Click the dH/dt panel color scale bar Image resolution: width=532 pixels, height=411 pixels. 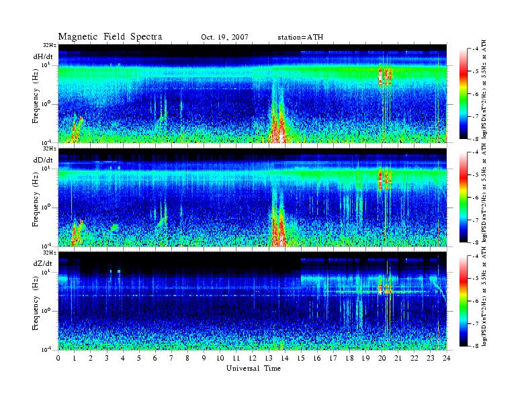(x=463, y=94)
